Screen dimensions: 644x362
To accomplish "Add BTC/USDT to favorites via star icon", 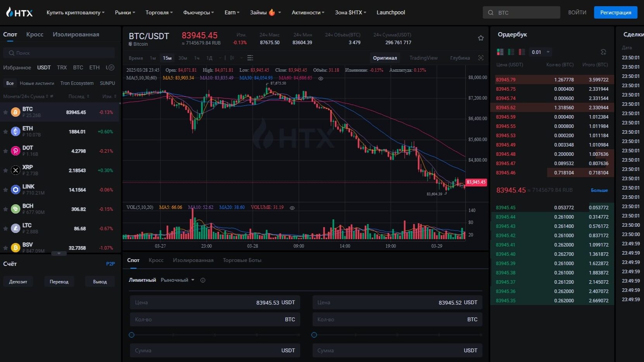I will pos(481,38).
